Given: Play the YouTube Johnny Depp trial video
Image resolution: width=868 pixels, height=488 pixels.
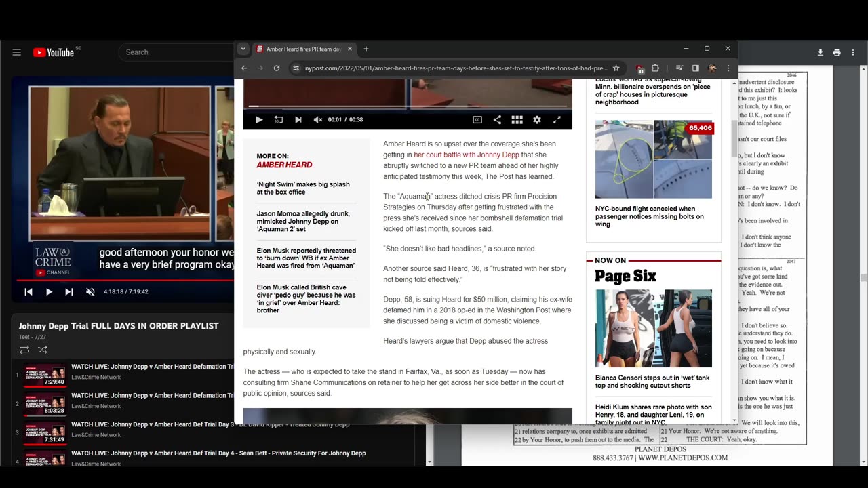Looking at the screenshot, I should click(x=49, y=291).
